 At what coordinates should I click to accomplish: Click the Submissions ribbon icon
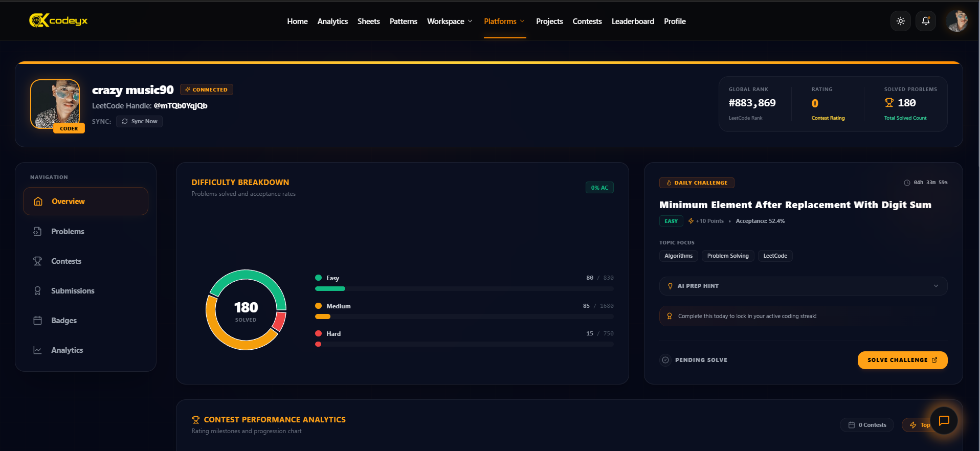37,291
